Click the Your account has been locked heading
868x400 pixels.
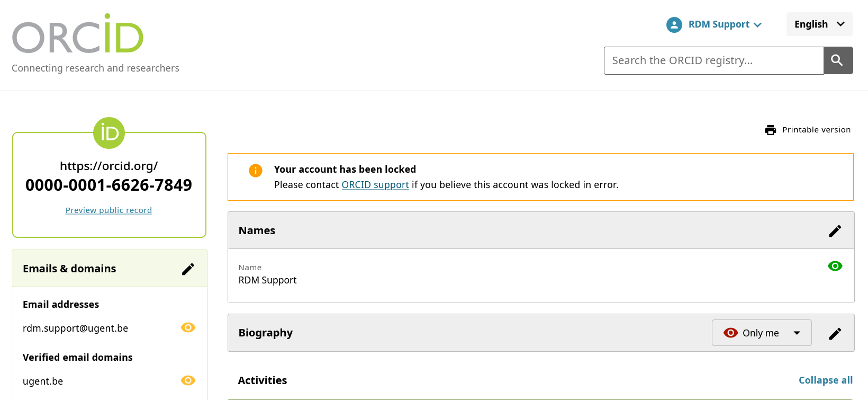pyautogui.click(x=345, y=170)
